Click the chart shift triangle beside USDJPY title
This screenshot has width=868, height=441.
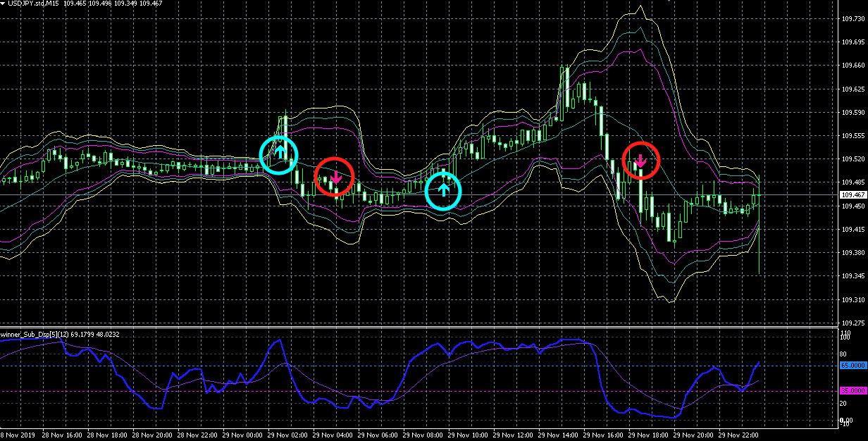tap(4, 4)
